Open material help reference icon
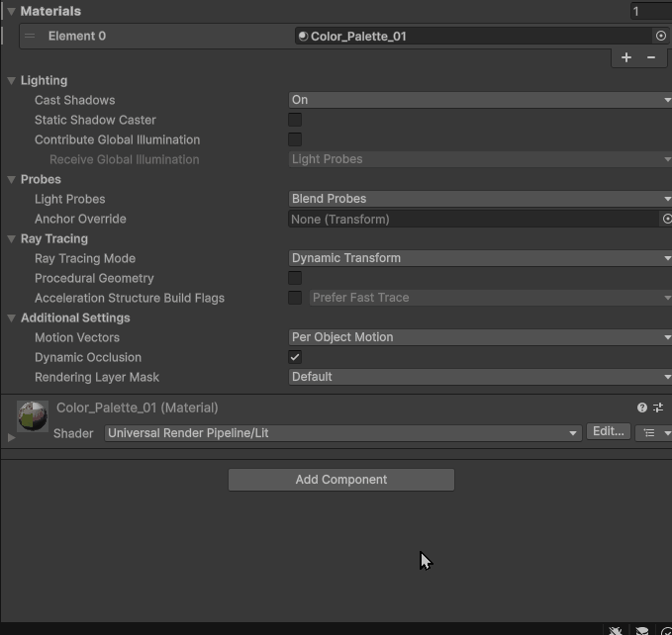672x635 pixels. pos(642,408)
